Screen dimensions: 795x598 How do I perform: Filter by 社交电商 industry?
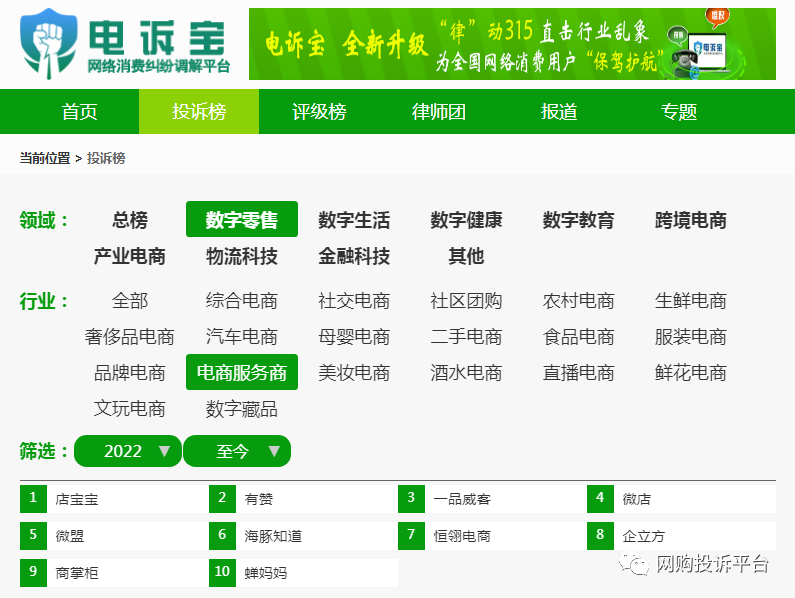(x=354, y=301)
